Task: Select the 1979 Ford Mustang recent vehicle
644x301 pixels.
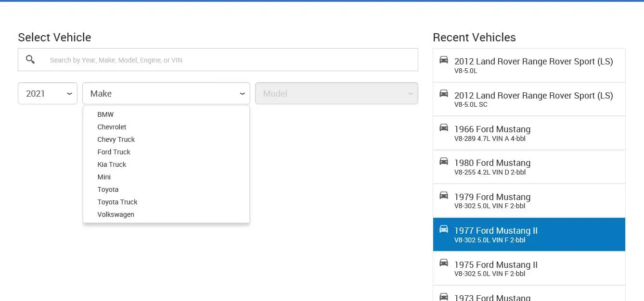Action: tap(529, 201)
